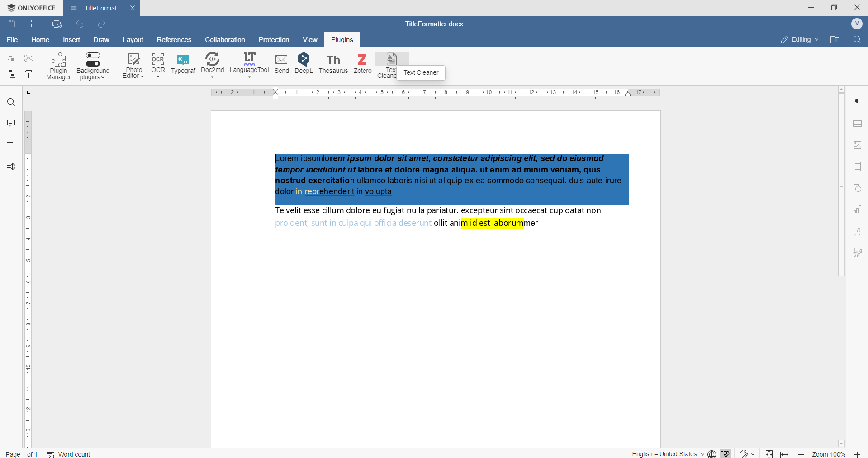Open the Thesaurus plugin
The width and height of the screenshot is (868, 458).
pos(333,64)
